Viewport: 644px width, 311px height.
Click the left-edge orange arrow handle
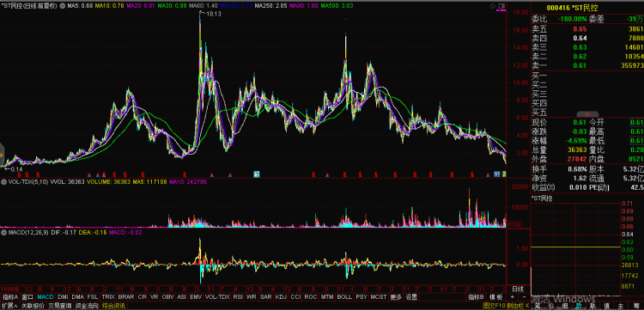2,155
